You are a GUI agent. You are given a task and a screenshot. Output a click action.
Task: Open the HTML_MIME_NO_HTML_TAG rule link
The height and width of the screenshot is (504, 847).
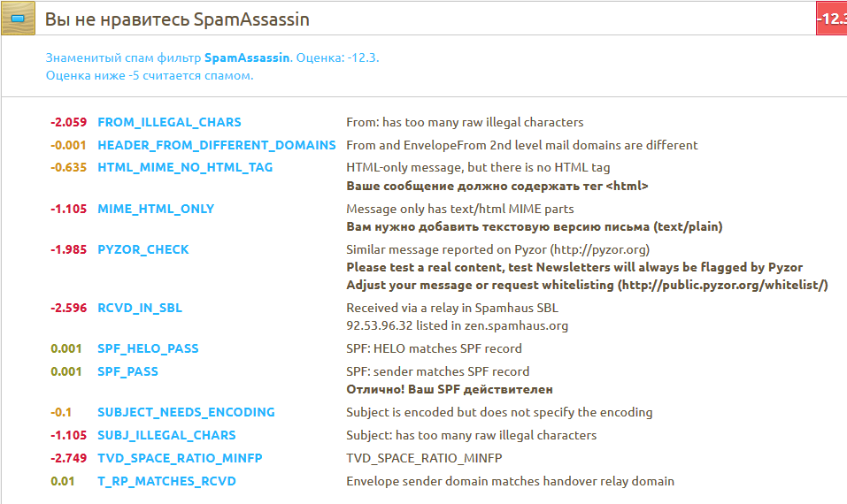[185, 167]
